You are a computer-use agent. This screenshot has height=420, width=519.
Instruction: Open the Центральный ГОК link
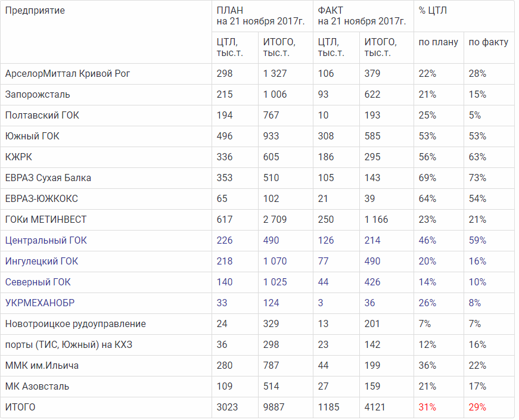click(46, 241)
